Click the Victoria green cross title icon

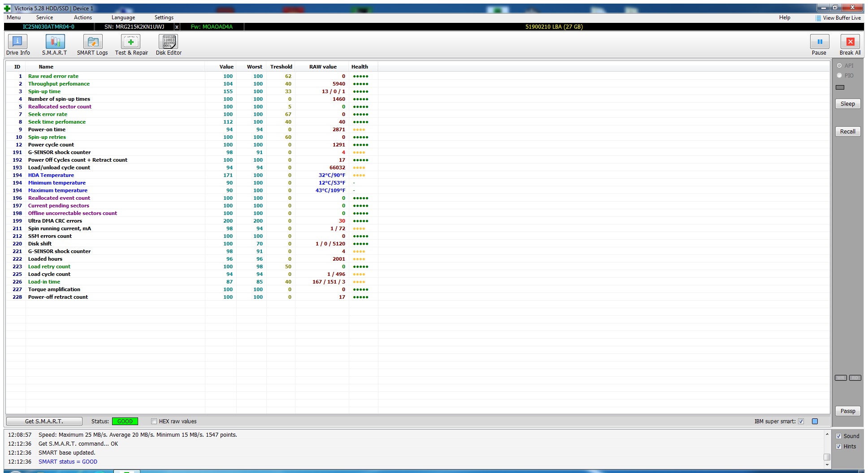click(7, 9)
